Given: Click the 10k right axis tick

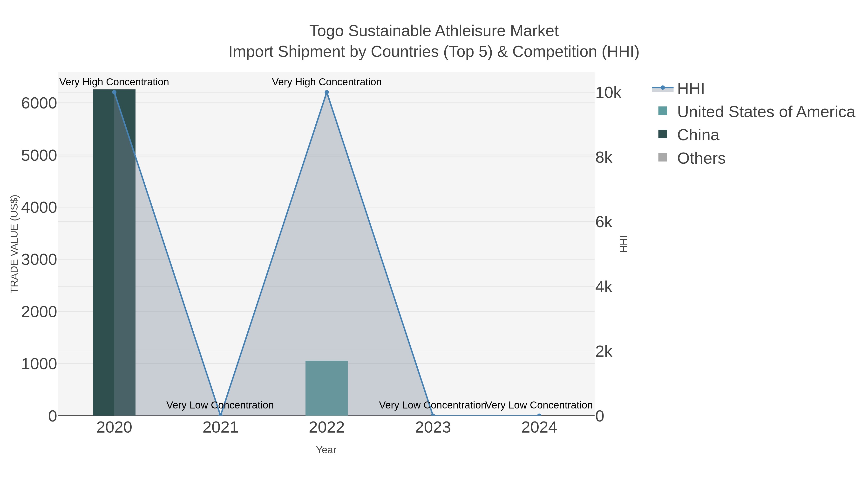Looking at the screenshot, I should 608,93.
